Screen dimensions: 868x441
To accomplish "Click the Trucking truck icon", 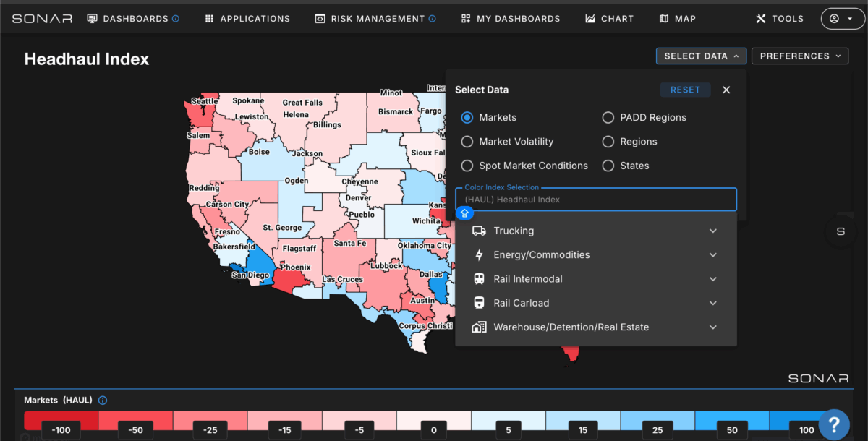I will coord(479,231).
